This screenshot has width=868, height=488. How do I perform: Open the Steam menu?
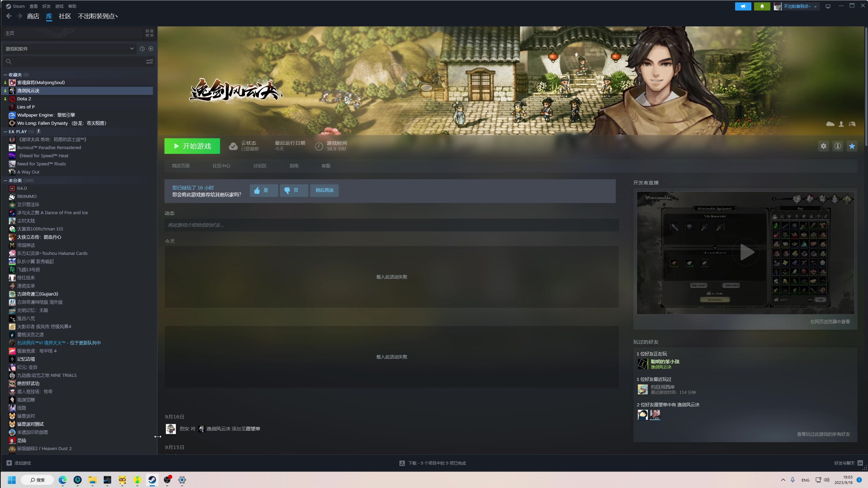point(16,6)
